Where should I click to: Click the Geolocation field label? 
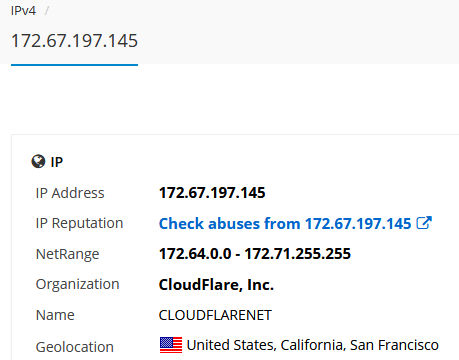pyautogui.click(x=75, y=347)
